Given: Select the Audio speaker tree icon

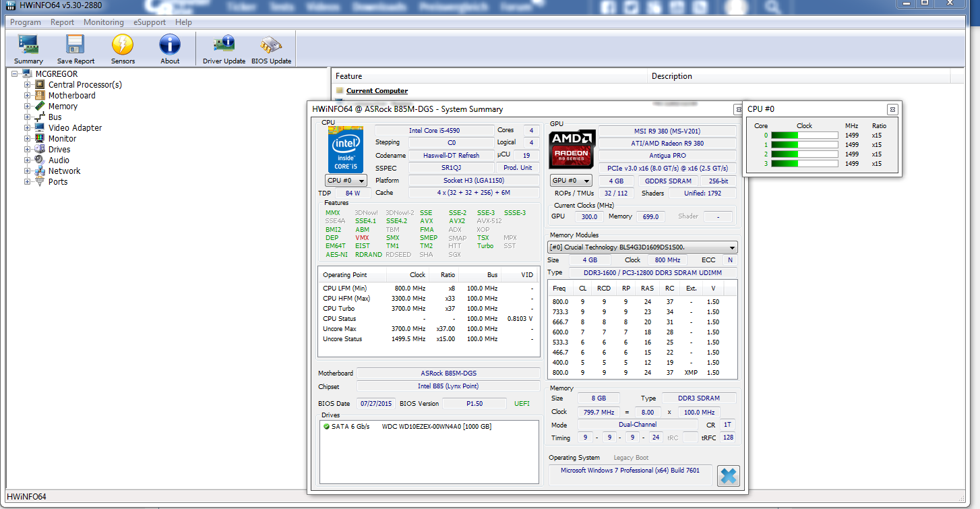Looking at the screenshot, I should point(40,160).
